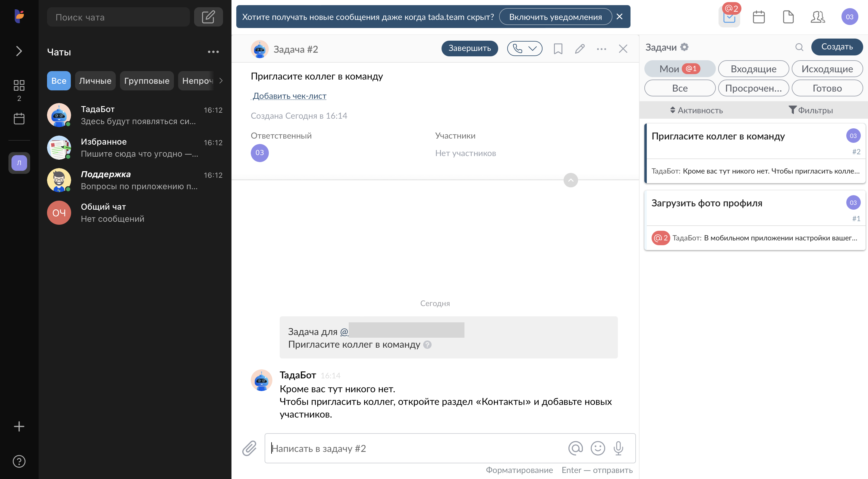868x479 pixels.
Task: Click Включить уведомления button
Action: tap(555, 17)
